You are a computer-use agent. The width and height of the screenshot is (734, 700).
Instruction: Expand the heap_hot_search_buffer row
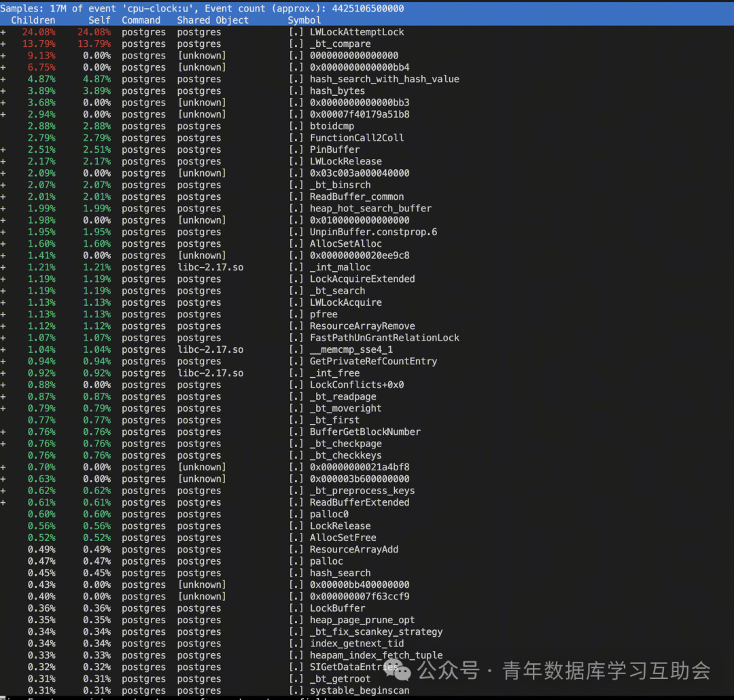point(3,209)
